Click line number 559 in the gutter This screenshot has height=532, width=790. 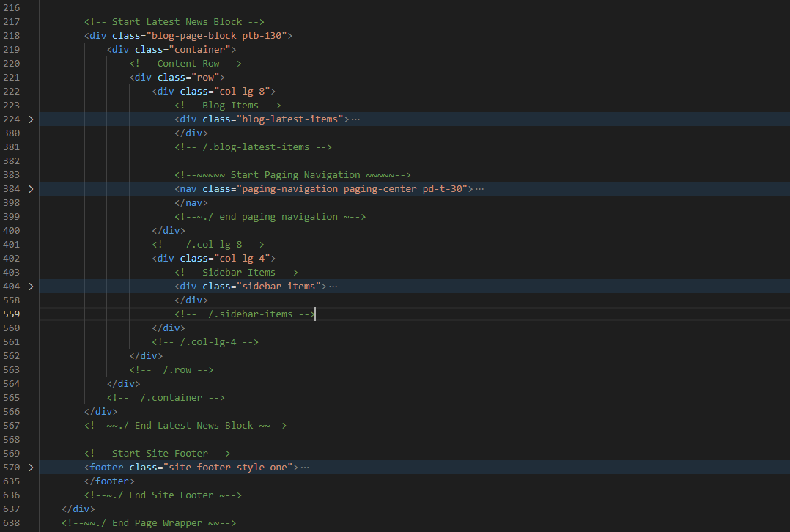pyautogui.click(x=12, y=314)
